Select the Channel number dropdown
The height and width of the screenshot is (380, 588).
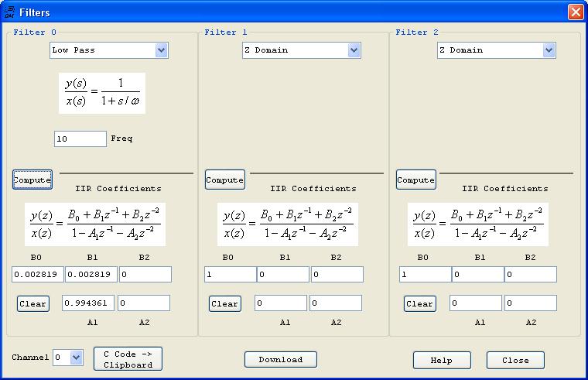coord(67,358)
